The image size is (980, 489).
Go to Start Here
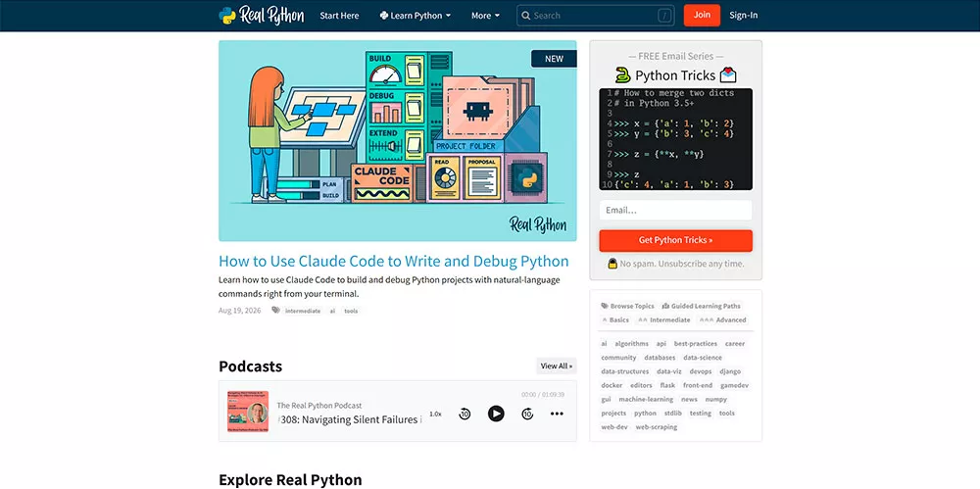[x=339, y=16]
